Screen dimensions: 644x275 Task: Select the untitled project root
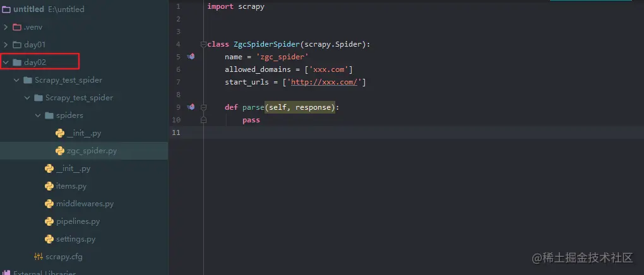[28, 9]
